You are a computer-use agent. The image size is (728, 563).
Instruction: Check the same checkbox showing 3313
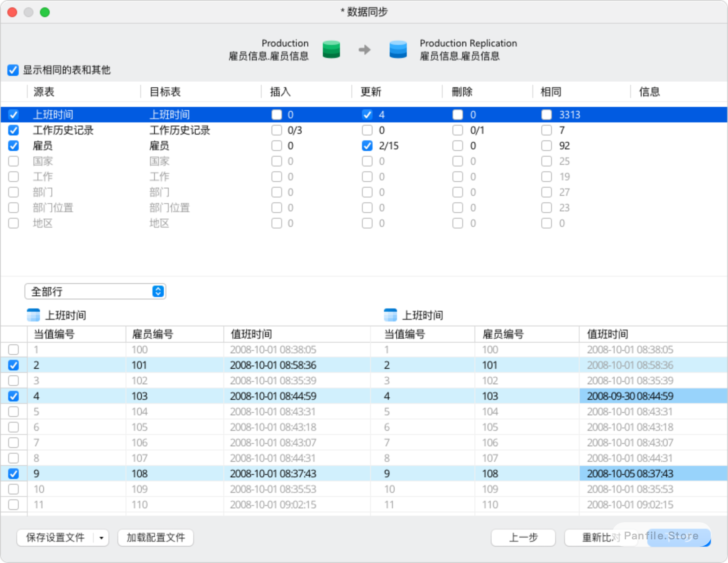pos(547,115)
